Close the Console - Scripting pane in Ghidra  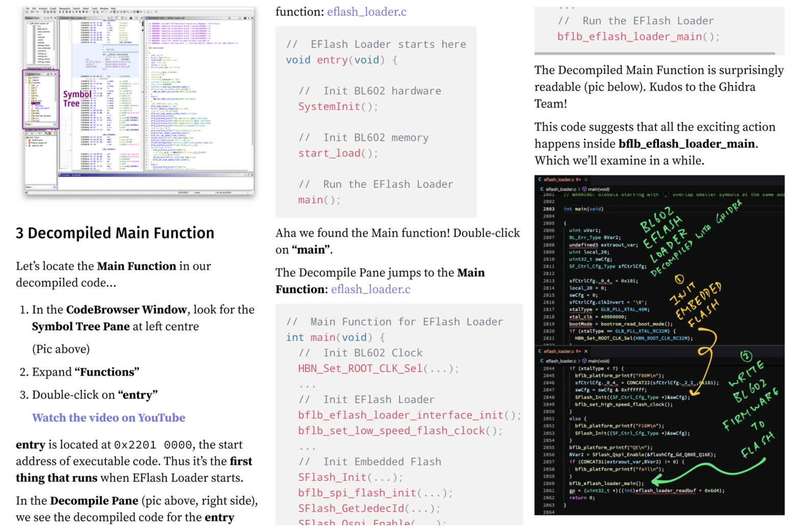251,175
